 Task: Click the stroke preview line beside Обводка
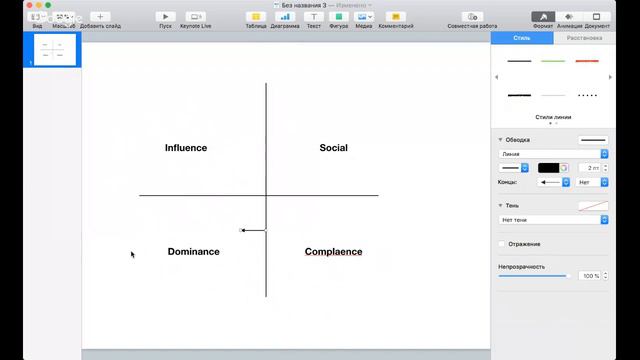[x=593, y=140]
